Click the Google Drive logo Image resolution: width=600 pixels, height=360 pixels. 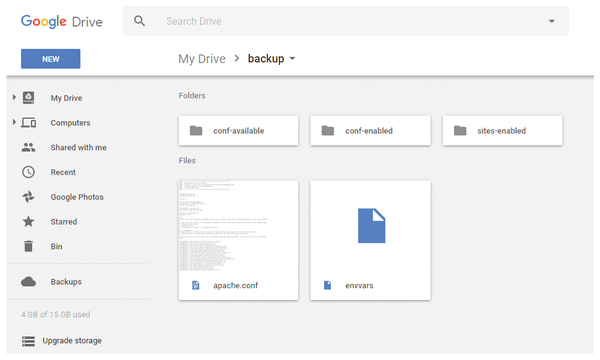[62, 21]
